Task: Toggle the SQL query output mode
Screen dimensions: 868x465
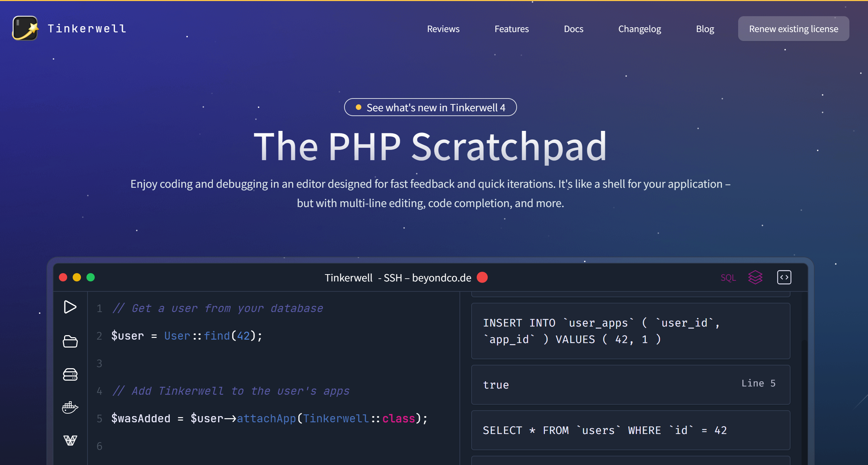Action: coord(728,278)
